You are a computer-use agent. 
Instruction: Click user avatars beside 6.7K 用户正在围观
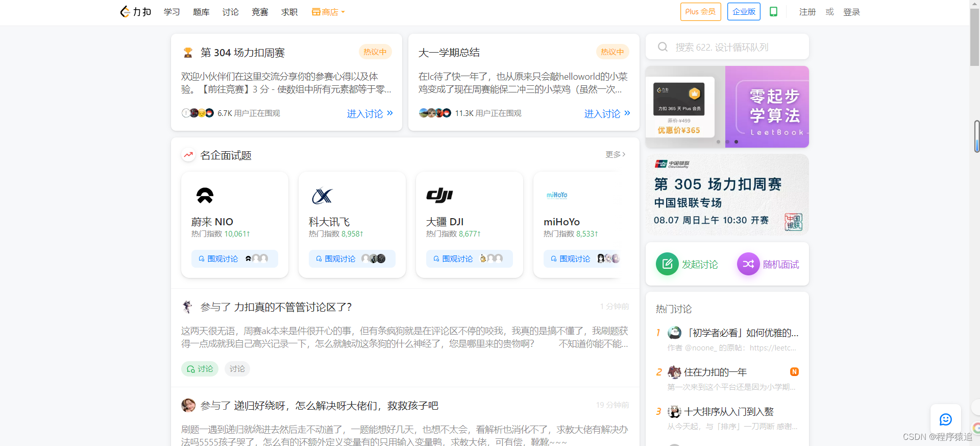pyautogui.click(x=198, y=113)
